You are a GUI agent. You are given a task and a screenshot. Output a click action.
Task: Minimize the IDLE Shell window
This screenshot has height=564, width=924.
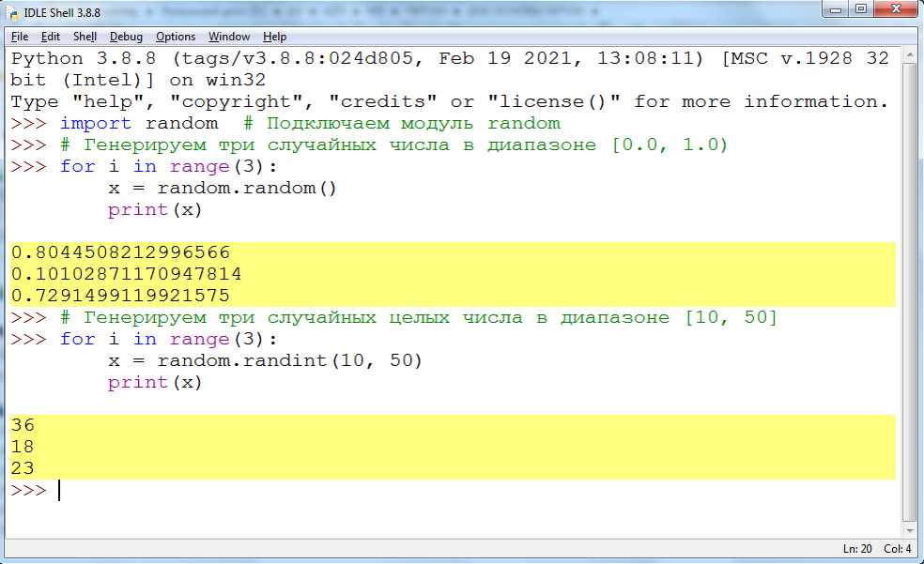pos(835,8)
